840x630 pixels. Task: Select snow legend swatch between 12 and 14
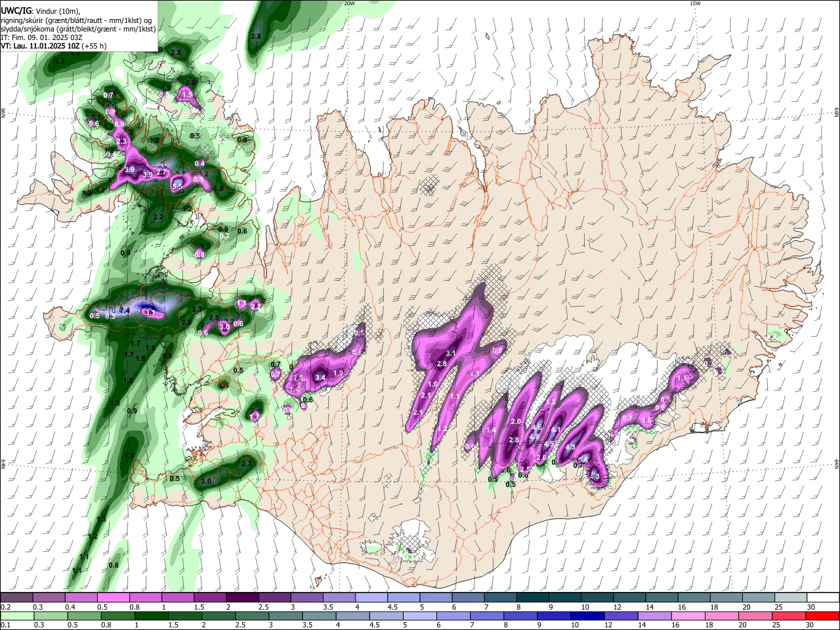tap(630, 597)
